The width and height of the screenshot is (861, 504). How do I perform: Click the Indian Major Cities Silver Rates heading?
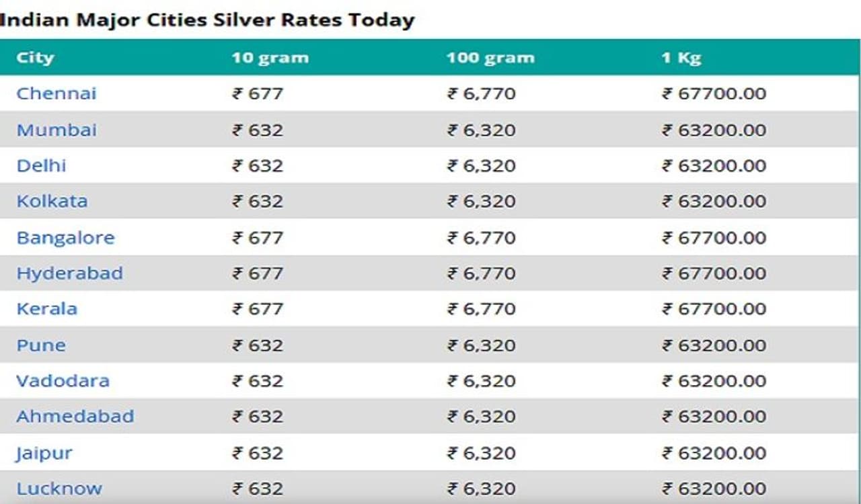pos(207,20)
